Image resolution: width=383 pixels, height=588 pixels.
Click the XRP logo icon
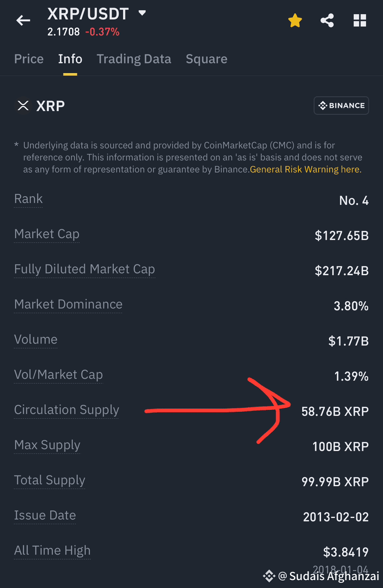[x=23, y=105]
